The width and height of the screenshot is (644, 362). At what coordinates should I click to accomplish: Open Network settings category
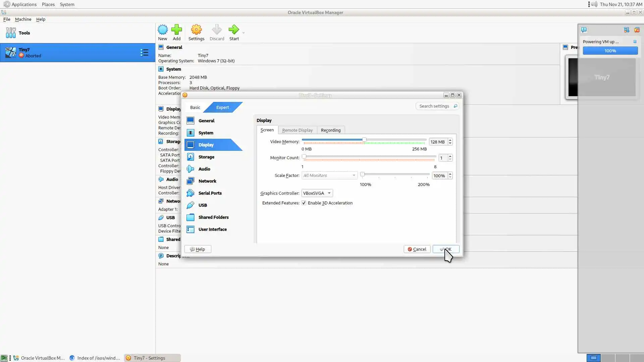click(x=207, y=181)
